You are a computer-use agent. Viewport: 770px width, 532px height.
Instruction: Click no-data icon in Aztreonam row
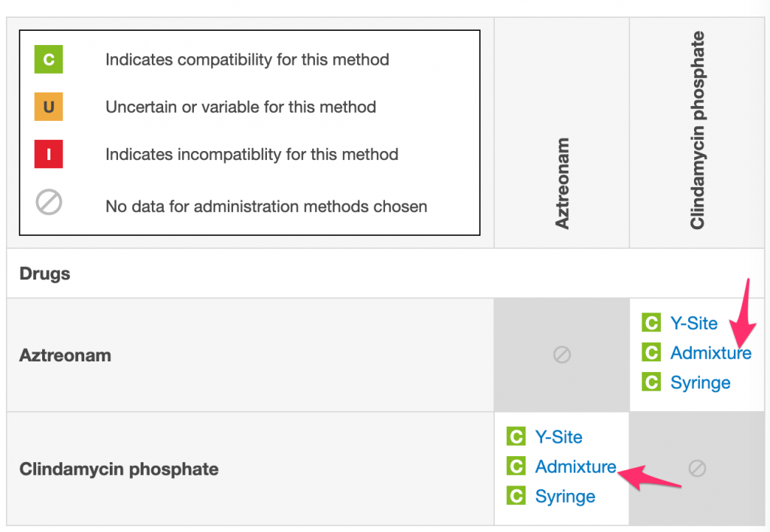562,355
